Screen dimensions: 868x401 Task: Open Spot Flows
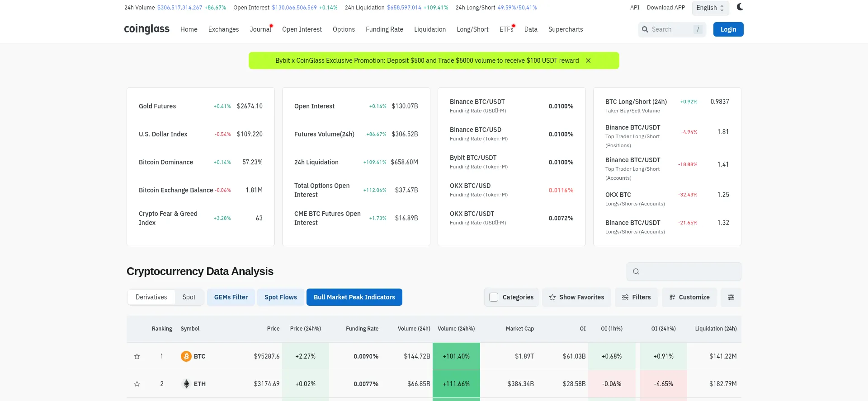281,297
